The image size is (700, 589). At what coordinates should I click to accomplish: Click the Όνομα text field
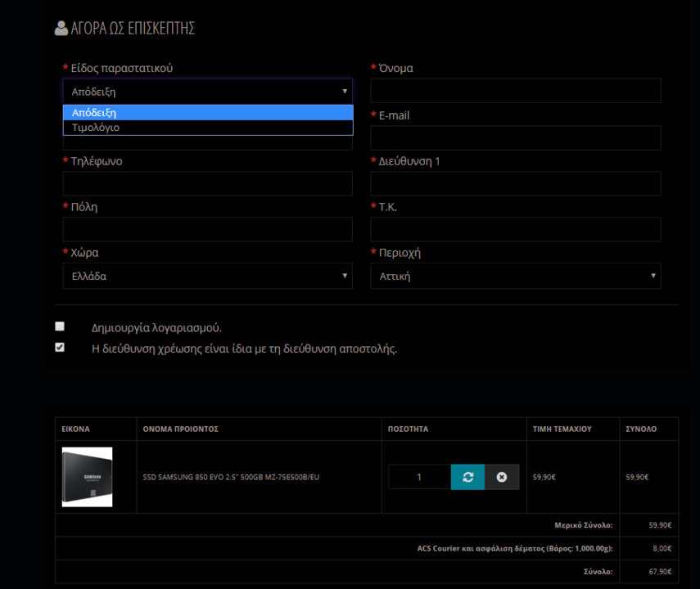pos(515,92)
